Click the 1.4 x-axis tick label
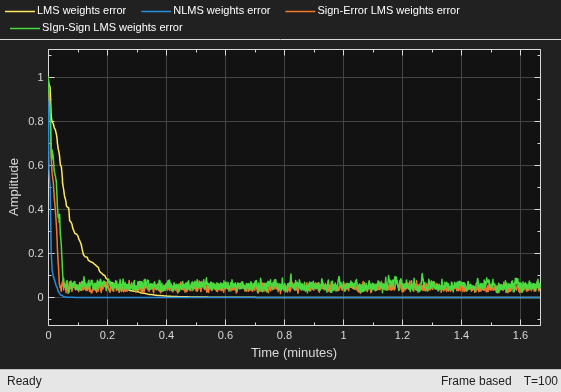561x392 pixels. tap(462, 335)
